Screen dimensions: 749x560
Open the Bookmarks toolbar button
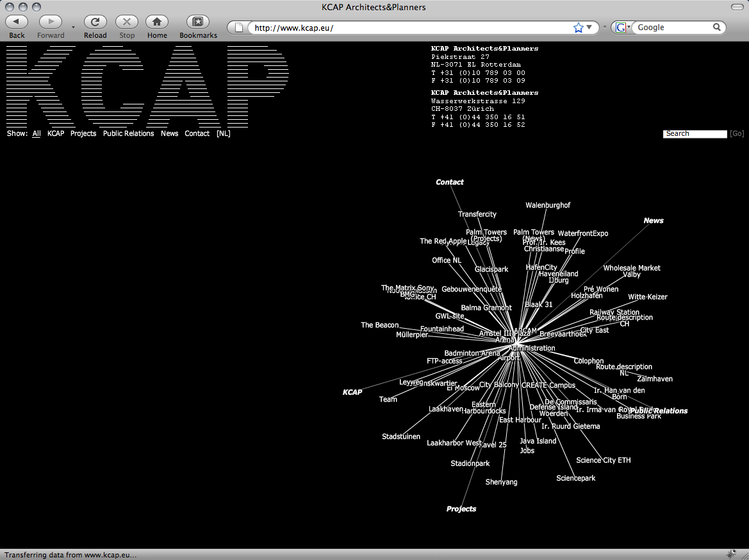(x=198, y=22)
